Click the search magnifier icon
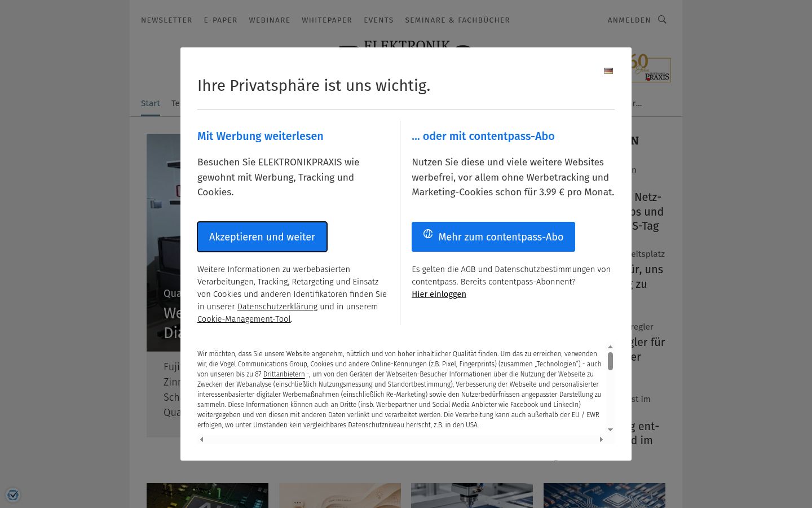The height and width of the screenshot is (508, 812). click(663, 20)
